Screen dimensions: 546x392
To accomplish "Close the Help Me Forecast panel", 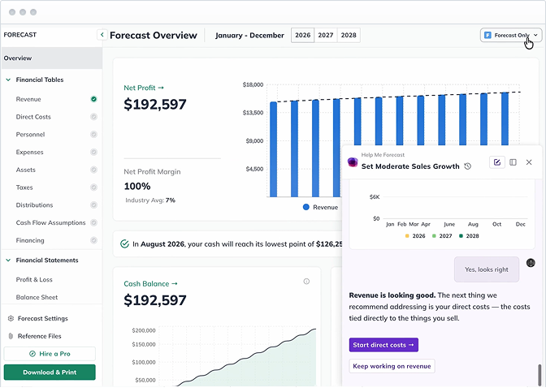I will 529,162.
